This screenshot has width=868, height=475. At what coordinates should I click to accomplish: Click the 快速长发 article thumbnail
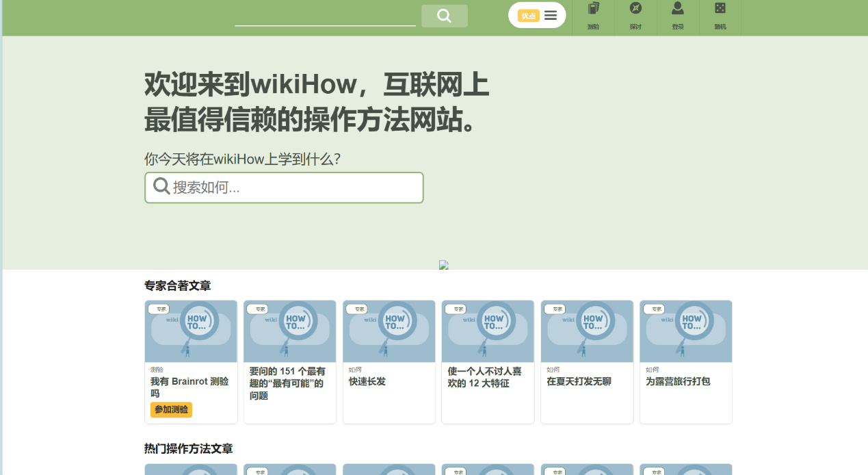point(389,331)
